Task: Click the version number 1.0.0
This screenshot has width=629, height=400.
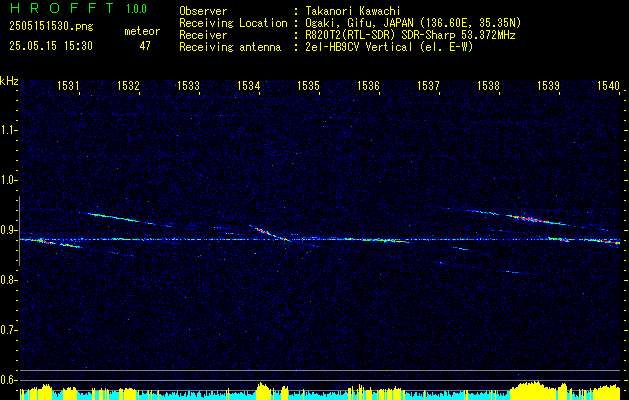Action: [x=136, y=9]
